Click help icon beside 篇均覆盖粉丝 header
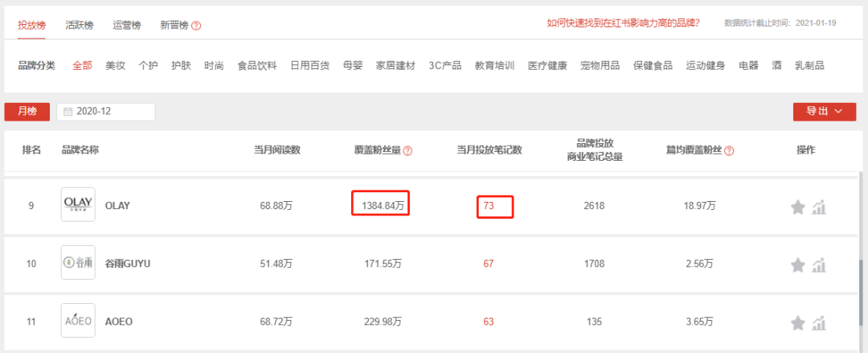 tap(729, 150)
